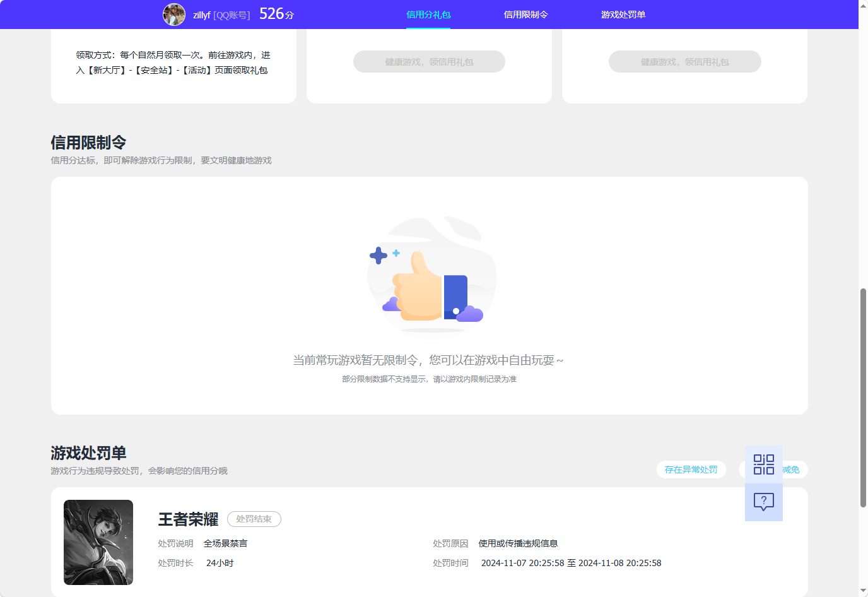The image size is (868, 597).
Task: Click the 领取方式 instructions text
Action: (173, 62)
